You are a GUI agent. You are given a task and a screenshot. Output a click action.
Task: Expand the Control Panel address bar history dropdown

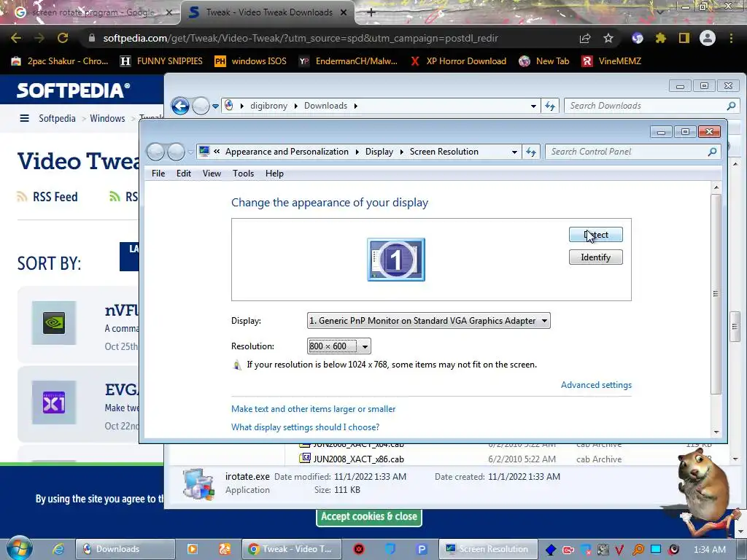pyautogui.click(x=514, y=152)
